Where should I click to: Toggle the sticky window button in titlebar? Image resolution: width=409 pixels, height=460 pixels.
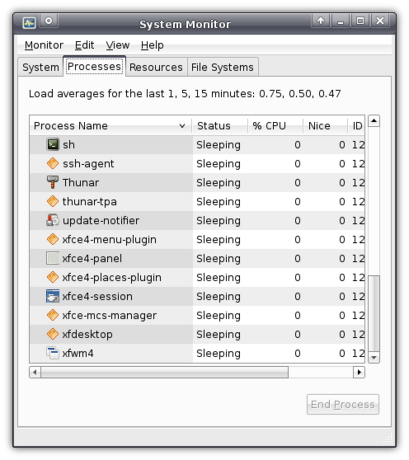point(49,21)
